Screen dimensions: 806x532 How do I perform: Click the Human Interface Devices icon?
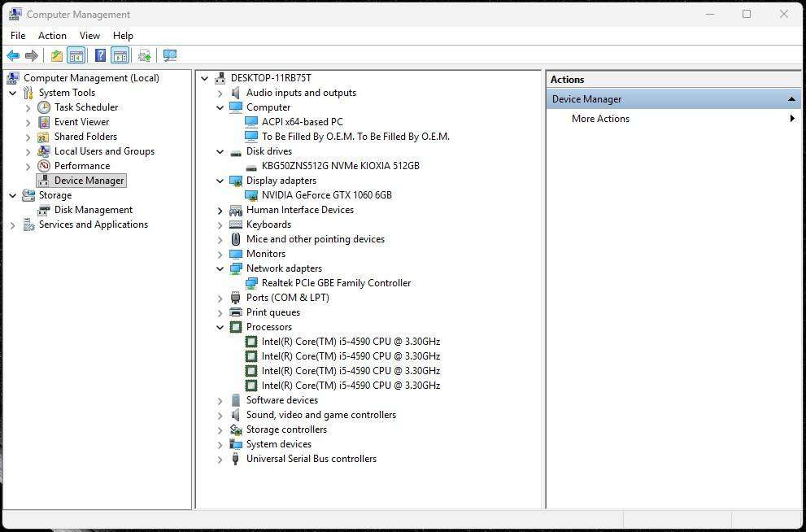click(235, 210)
